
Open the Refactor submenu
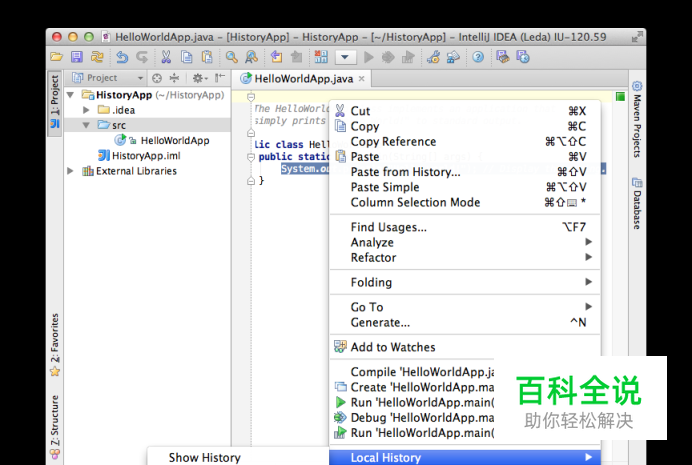tap(464, 258)
